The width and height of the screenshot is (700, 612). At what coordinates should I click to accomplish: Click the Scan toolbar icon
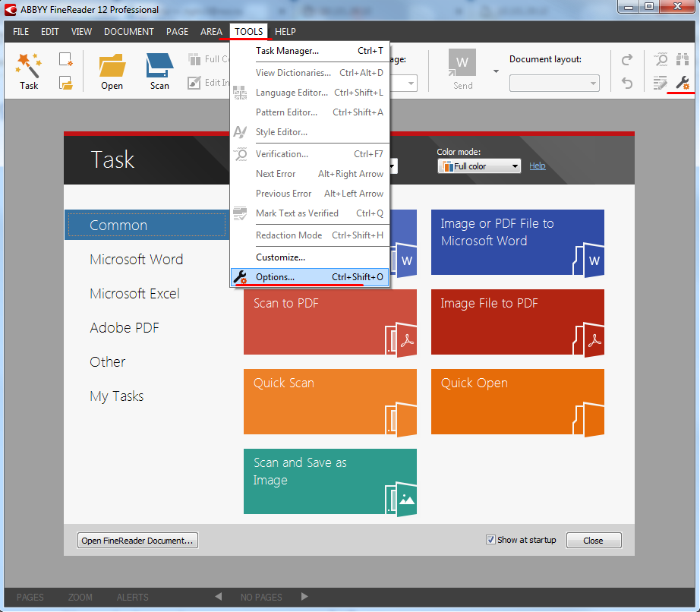(159, 65)
